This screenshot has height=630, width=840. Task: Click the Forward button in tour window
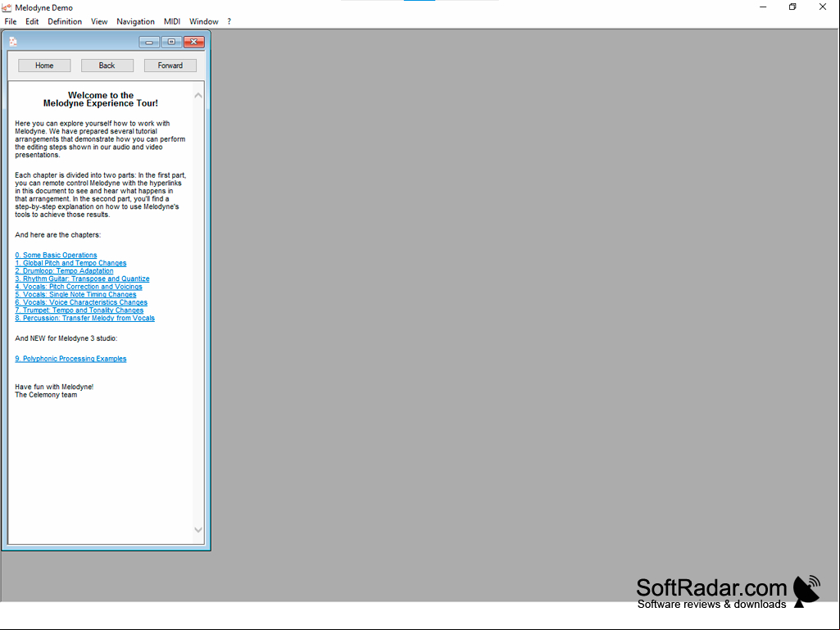point(170,66)
